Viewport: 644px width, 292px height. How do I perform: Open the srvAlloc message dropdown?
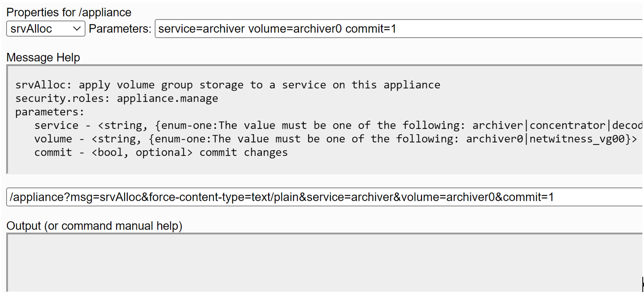tap(45, 29)
